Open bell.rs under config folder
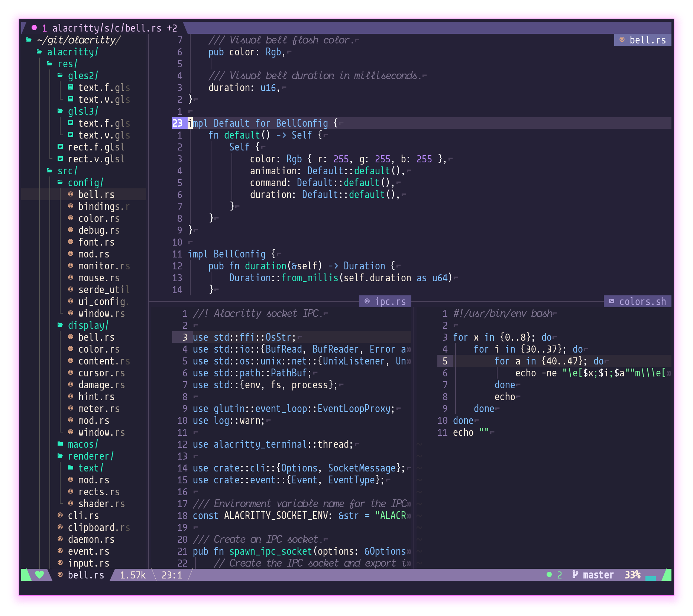The width and height of the screenshot is (693, 616). pos(97,194)
